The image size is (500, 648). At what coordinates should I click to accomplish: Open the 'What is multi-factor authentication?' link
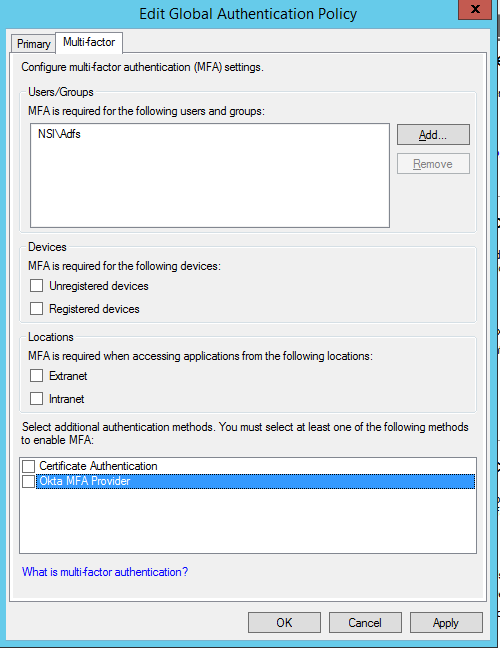pyautogui.click(x=105, y=572)
